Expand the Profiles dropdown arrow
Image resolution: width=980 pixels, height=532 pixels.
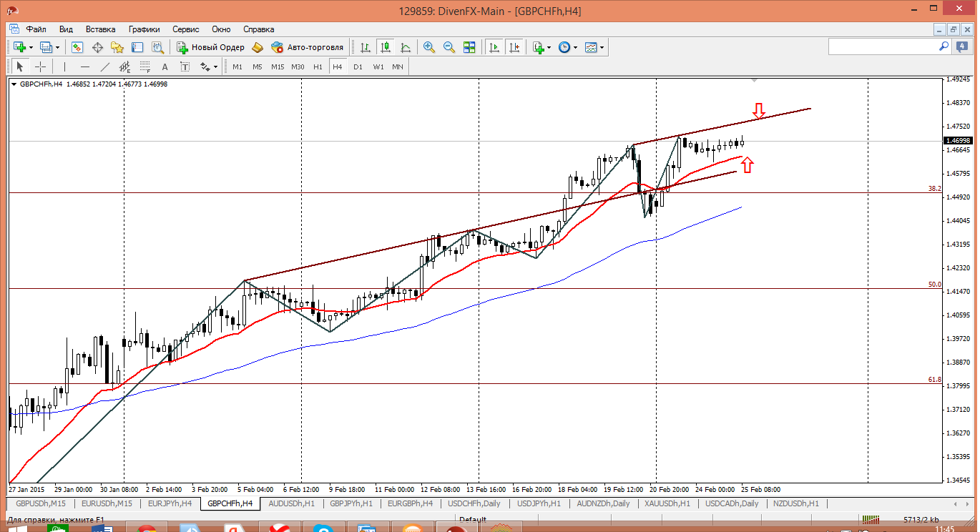[58, 48]
